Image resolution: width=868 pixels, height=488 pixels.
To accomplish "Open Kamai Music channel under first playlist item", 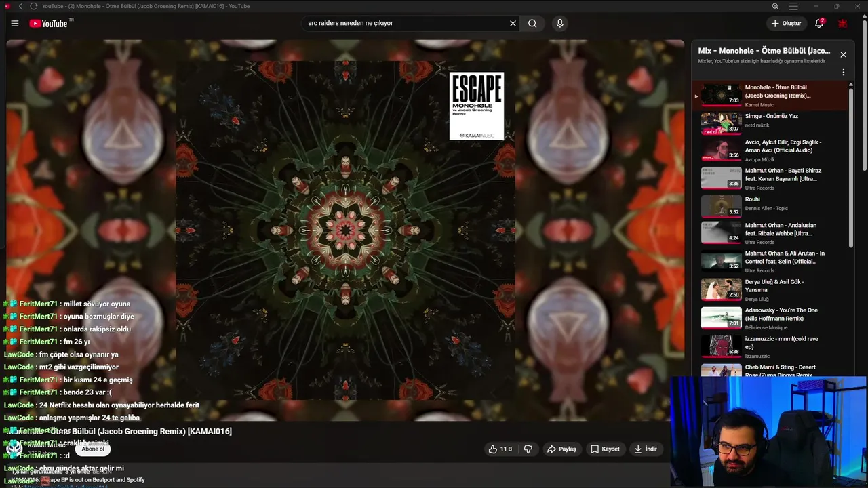I will click(759, 105).
